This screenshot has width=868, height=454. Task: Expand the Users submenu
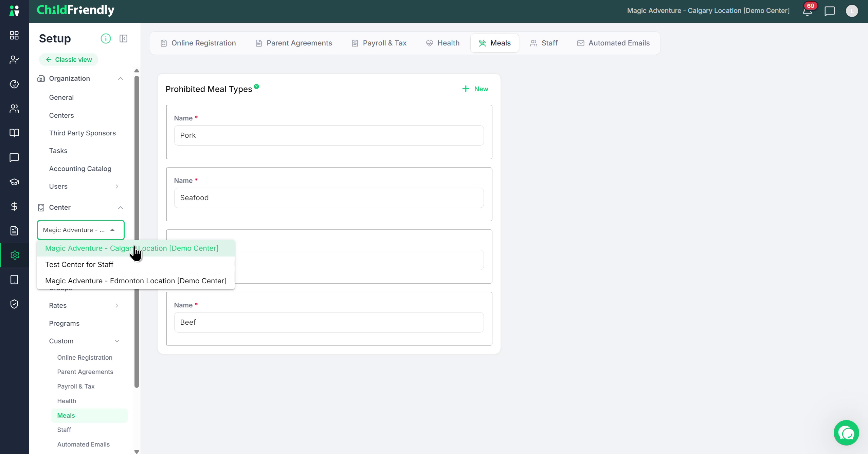(117, 187)
